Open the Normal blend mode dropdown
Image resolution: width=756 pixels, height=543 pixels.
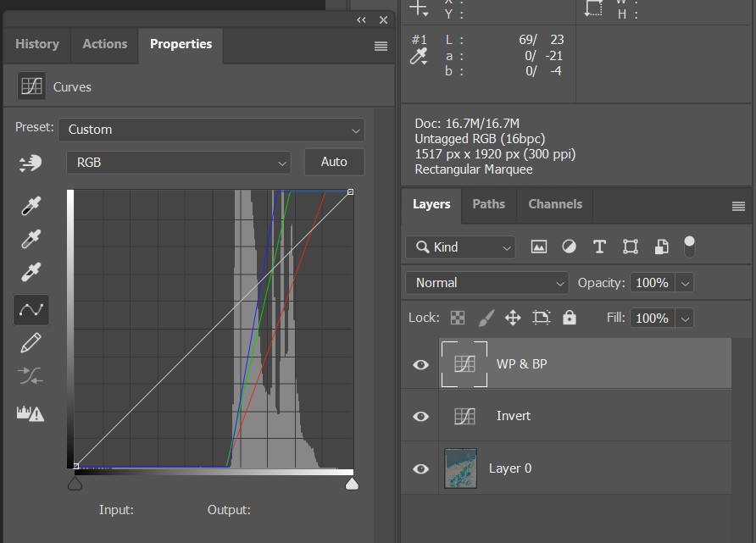point(486,283)
